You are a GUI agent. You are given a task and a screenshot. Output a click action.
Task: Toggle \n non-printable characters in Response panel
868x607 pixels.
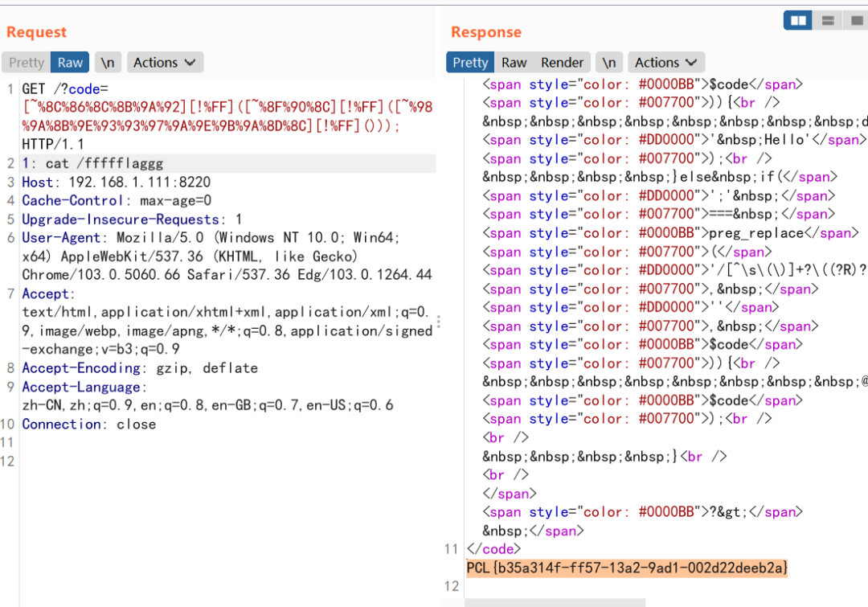(x=609, y=63)
